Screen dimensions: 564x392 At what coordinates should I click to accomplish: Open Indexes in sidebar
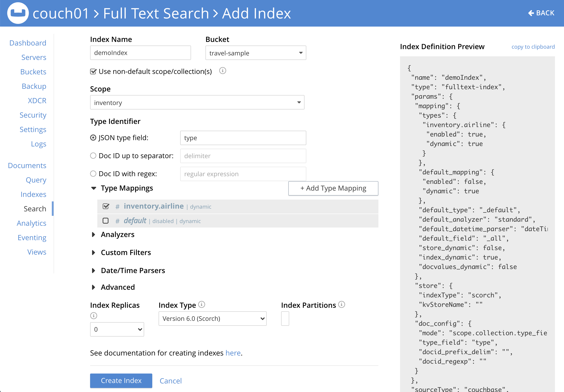33,194
